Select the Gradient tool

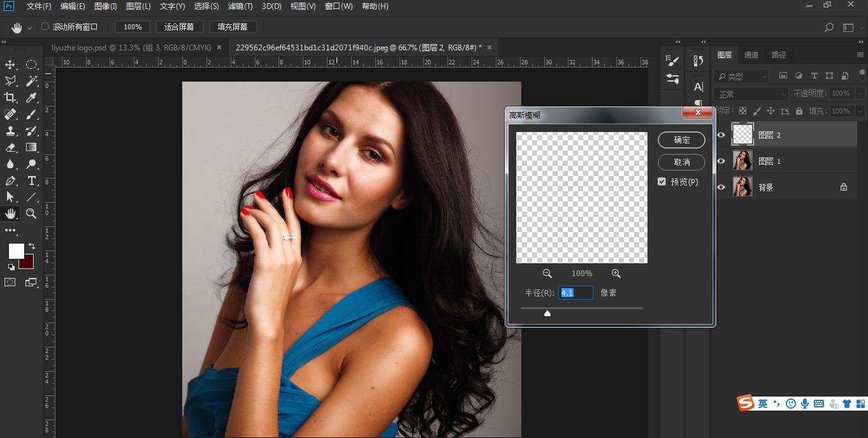click(31, 147)
